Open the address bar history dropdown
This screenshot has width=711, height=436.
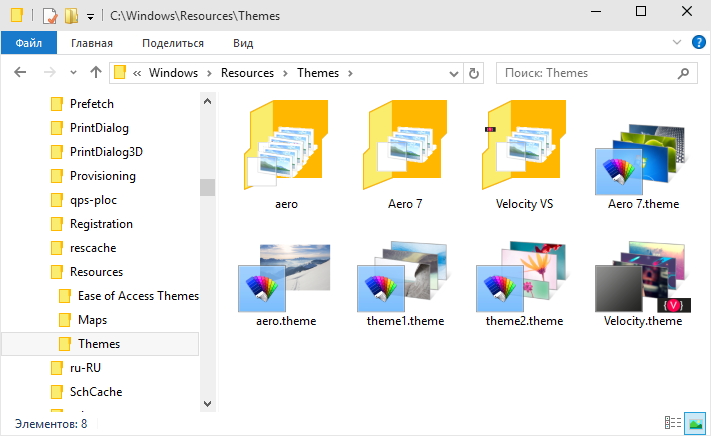tap(453, 73)
